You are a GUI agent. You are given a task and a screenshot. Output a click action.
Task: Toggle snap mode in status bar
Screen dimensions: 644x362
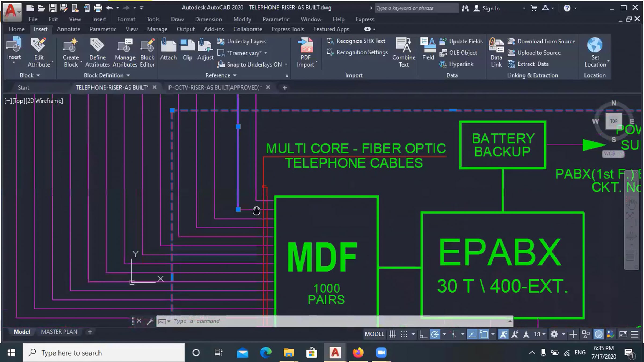pos(404,334)
